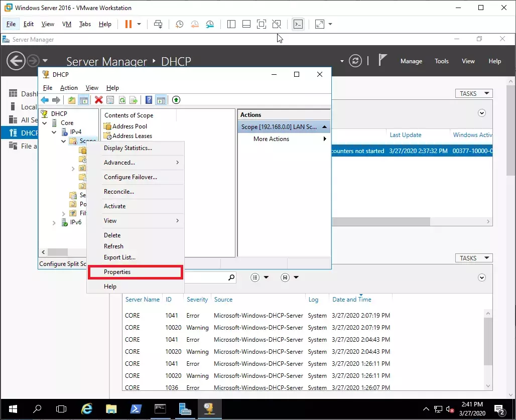Click the Windows Start button

tap(13, 409)
